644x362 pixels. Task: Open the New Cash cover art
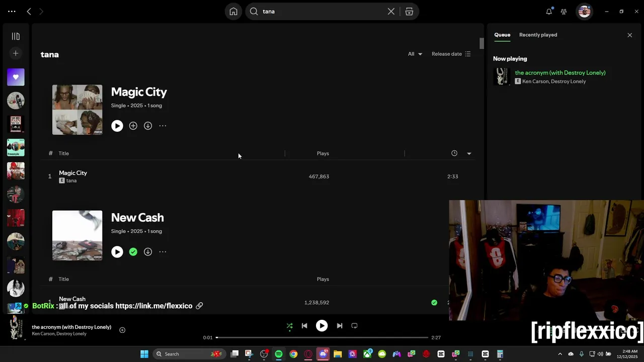77,235
